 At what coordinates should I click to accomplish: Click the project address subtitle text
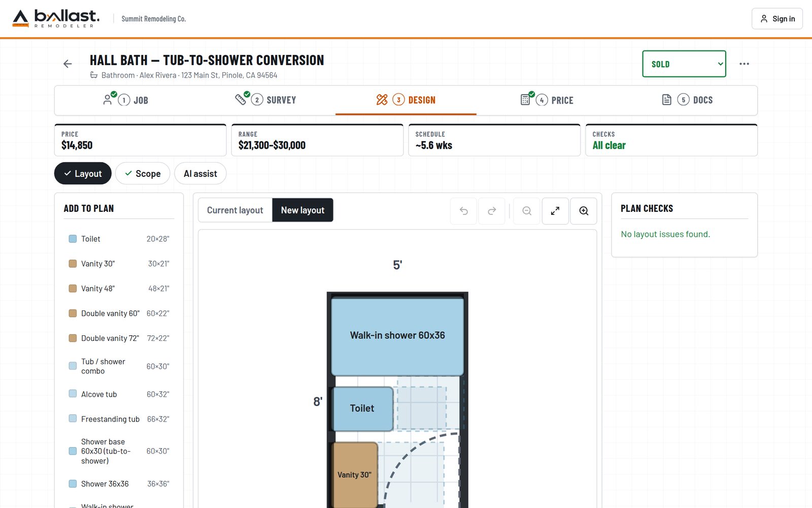[189, 75]
